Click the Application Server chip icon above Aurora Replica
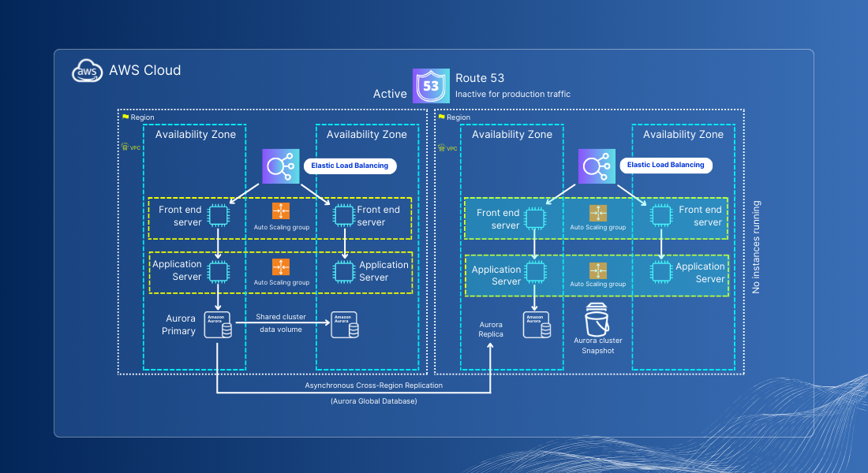 [x=535, y=272]
